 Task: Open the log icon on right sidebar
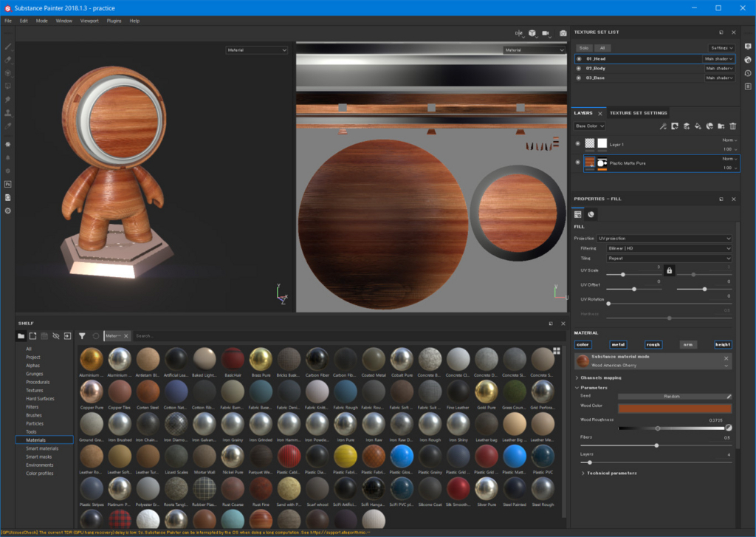point(748,86)
